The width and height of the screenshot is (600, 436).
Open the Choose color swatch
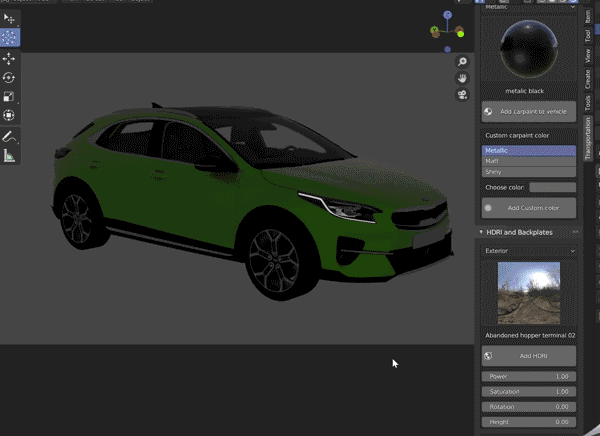[x=553, y=188]
